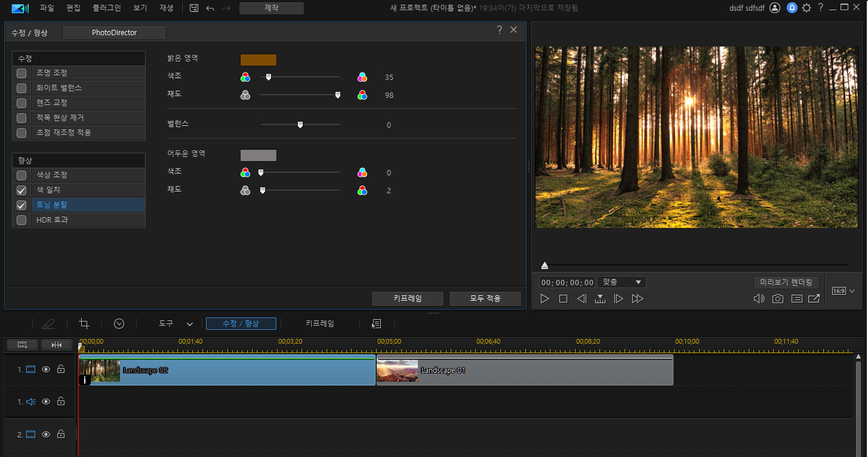
Task: Open the 보기 menu
Action: point(140,8)
